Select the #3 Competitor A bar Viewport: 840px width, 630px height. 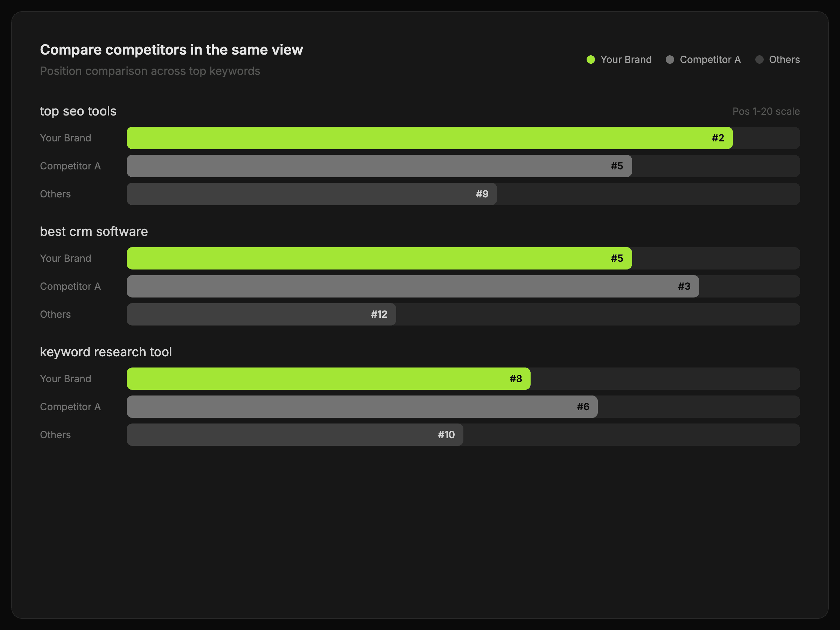pyautogui.click(x=412, y=286)
